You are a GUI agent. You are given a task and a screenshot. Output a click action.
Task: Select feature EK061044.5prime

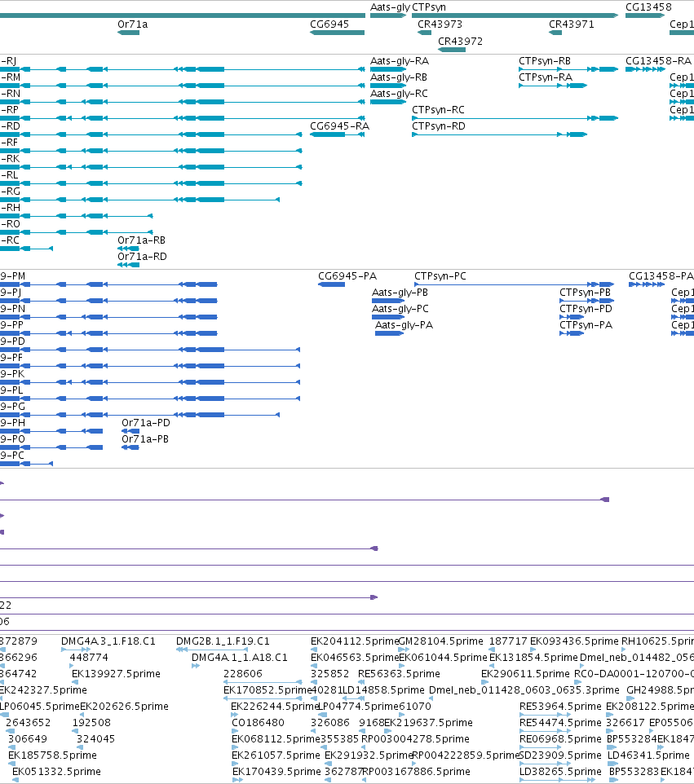pos(443,658)
